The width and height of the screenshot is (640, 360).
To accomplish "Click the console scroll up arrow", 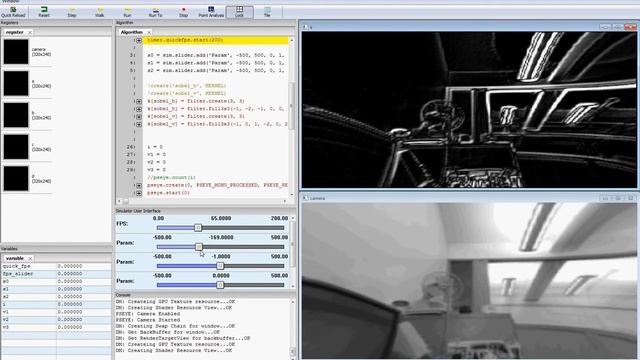I will point(292,302).
